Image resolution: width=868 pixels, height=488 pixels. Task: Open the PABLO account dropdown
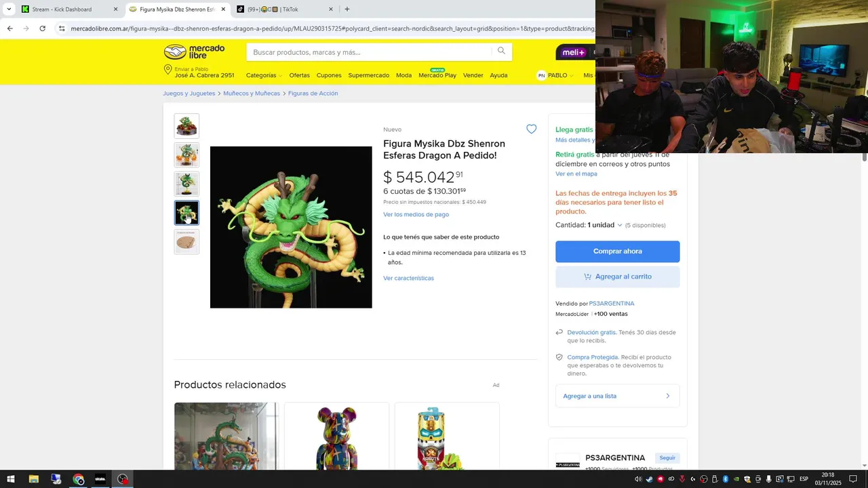[560, 75]
